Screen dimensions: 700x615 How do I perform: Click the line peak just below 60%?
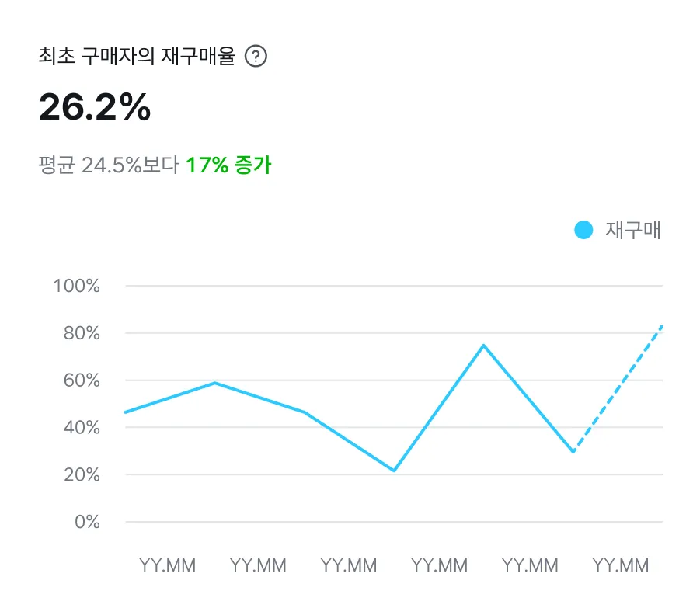pos(214,383)
